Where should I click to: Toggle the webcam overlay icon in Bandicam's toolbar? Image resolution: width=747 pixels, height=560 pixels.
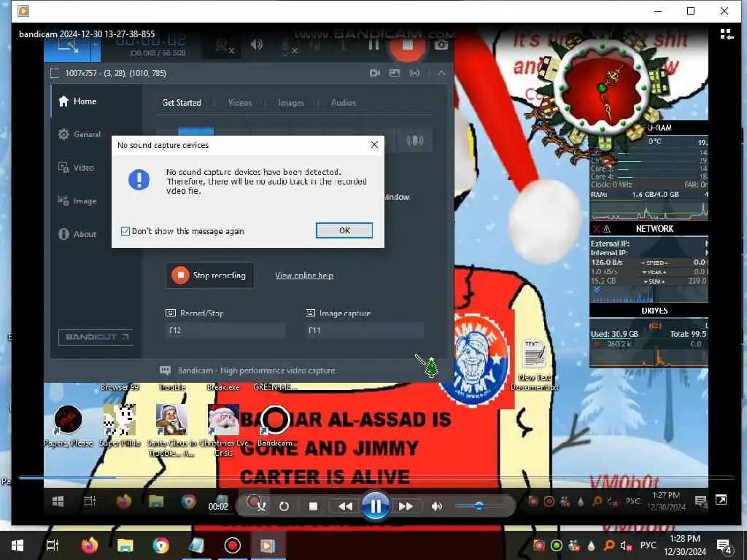(x=224, y=46)
